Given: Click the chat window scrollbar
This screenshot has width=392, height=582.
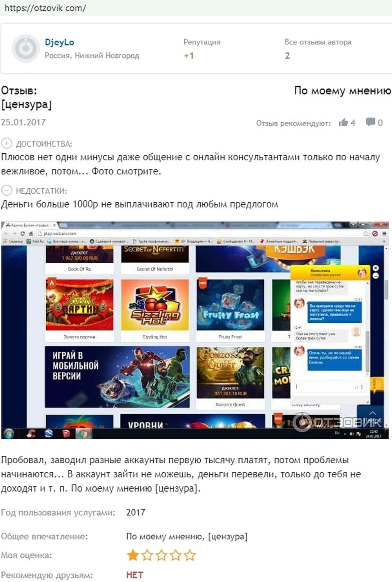Looking at the screenshot, I should [x=367, y=352].
